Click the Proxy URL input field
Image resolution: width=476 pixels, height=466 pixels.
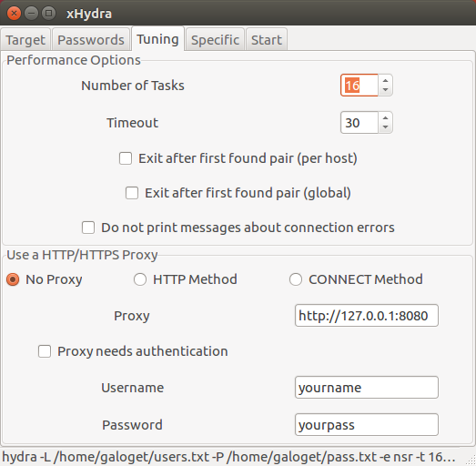pos(367,316)
